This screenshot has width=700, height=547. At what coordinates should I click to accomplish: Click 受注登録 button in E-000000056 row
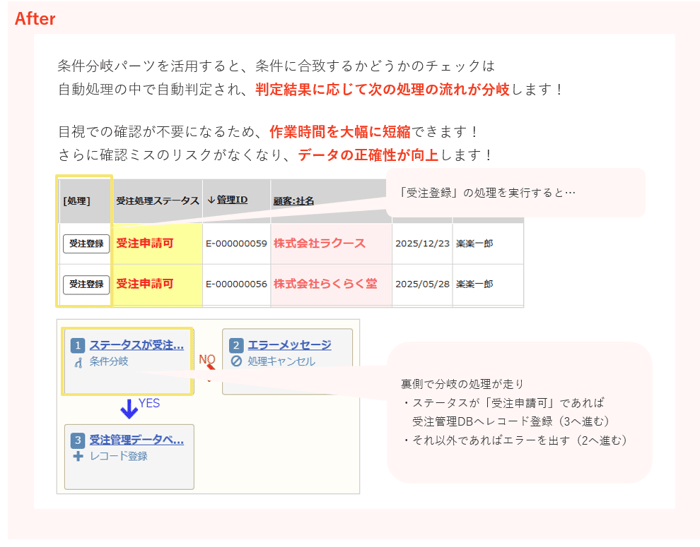[86, 284]
